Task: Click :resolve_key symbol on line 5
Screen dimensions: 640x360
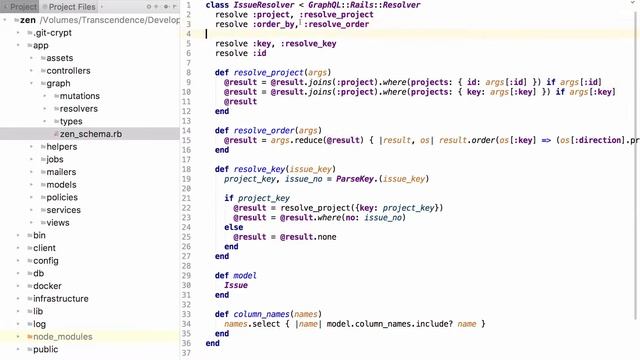Action: pyautogui.click(x=308, y=44)
